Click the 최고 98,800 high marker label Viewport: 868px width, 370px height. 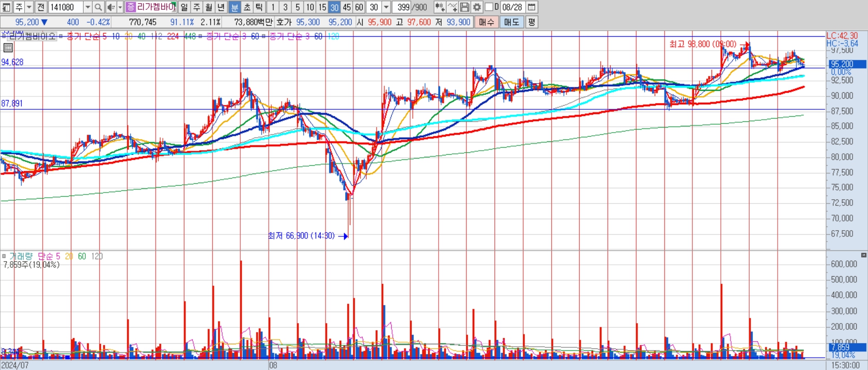pos(703,44)
